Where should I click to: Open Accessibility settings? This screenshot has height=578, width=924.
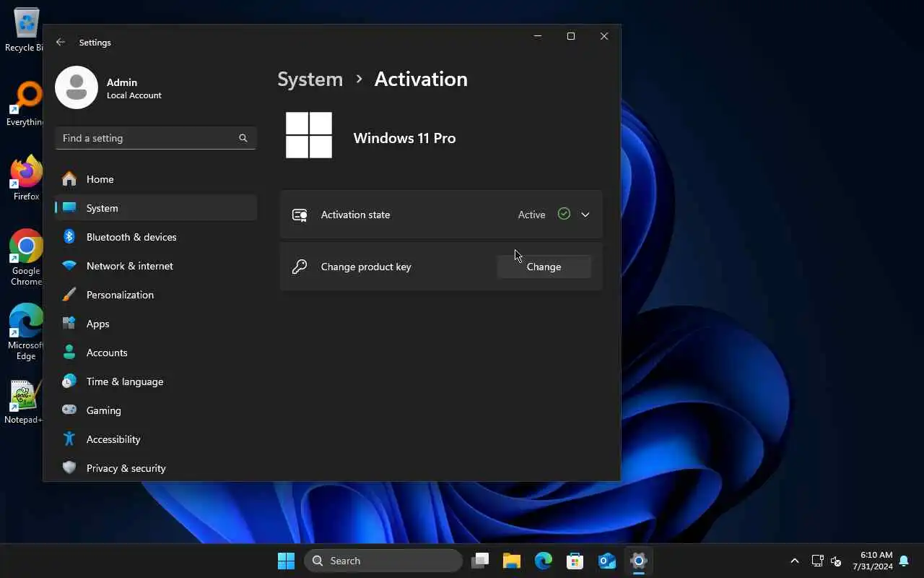click(x=156, y=439)
